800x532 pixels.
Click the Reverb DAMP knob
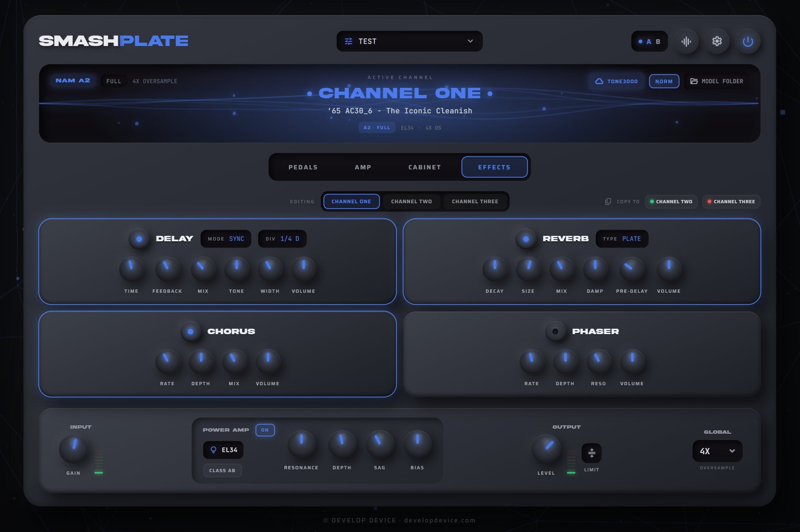[595, 269]
